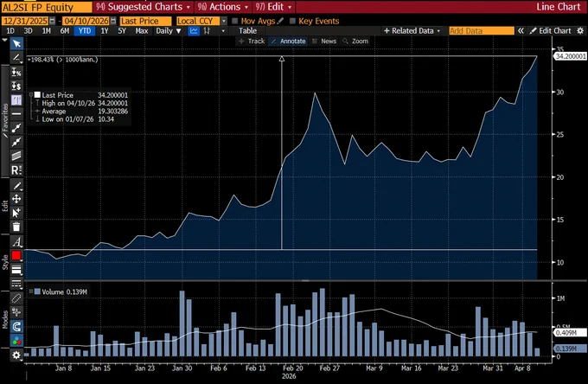This screenshot has height=384, width=588.
Task: Open the Suggested Charts dropdown
Action: tap(143, 7)
